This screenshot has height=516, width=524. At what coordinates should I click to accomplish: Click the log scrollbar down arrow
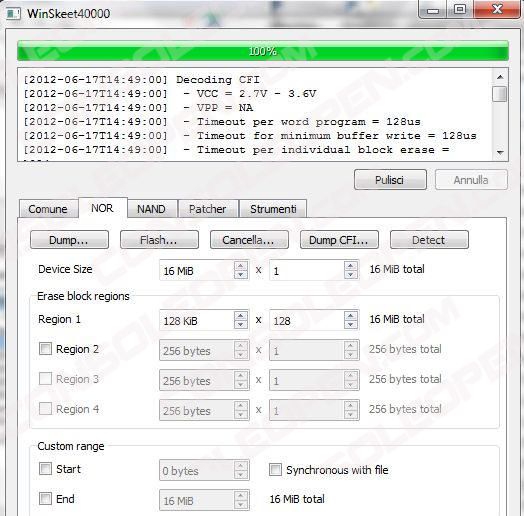500,152
